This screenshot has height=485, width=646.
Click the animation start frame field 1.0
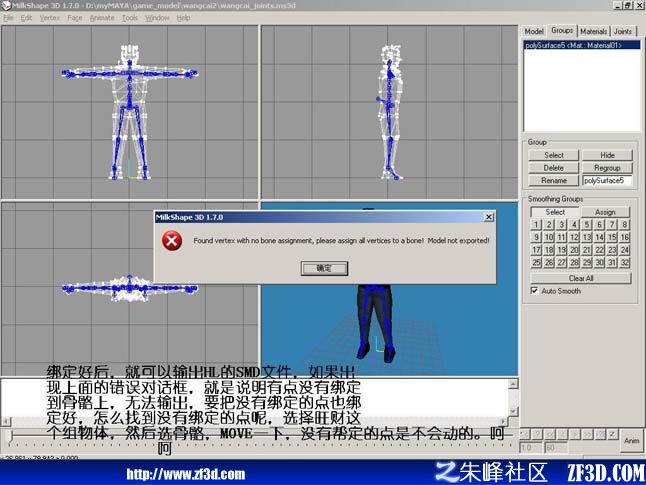(x=531, y=447)
